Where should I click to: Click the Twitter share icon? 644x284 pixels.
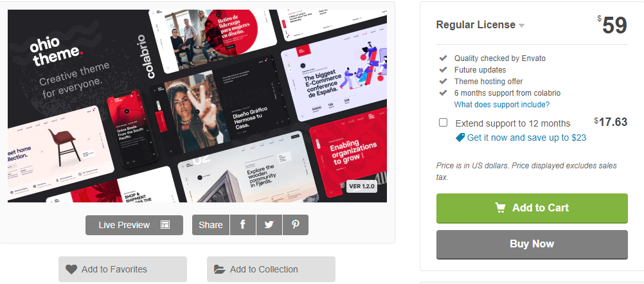(x=269, y=225)
